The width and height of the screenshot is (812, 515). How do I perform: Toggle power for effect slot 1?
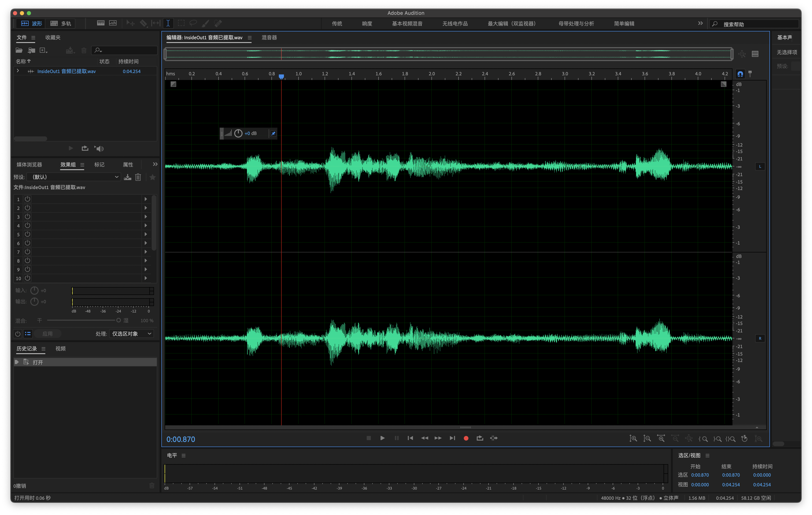28,199
